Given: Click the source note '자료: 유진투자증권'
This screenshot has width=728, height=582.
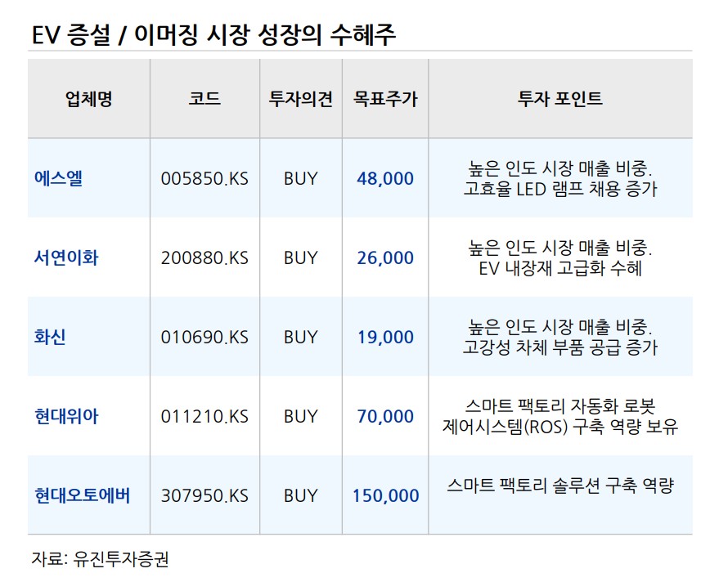Looking at the screenshot, I should (101, 559).
